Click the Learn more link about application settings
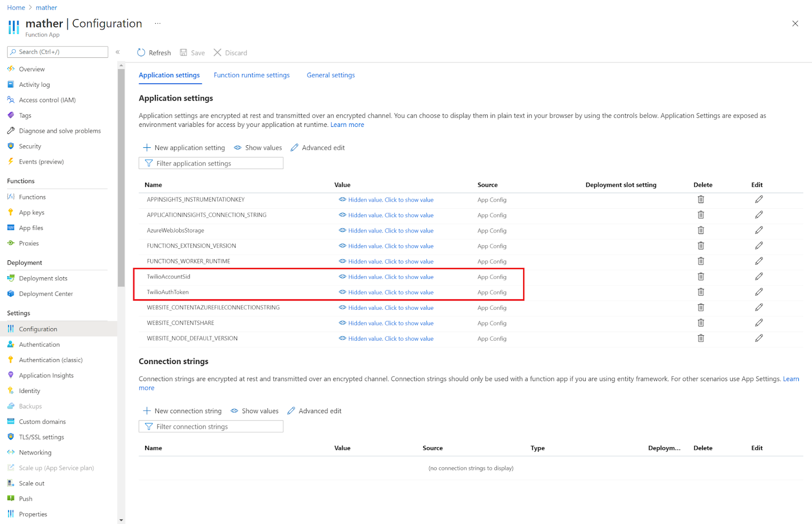This screenshot has height=524, width=812. [347, 124]
